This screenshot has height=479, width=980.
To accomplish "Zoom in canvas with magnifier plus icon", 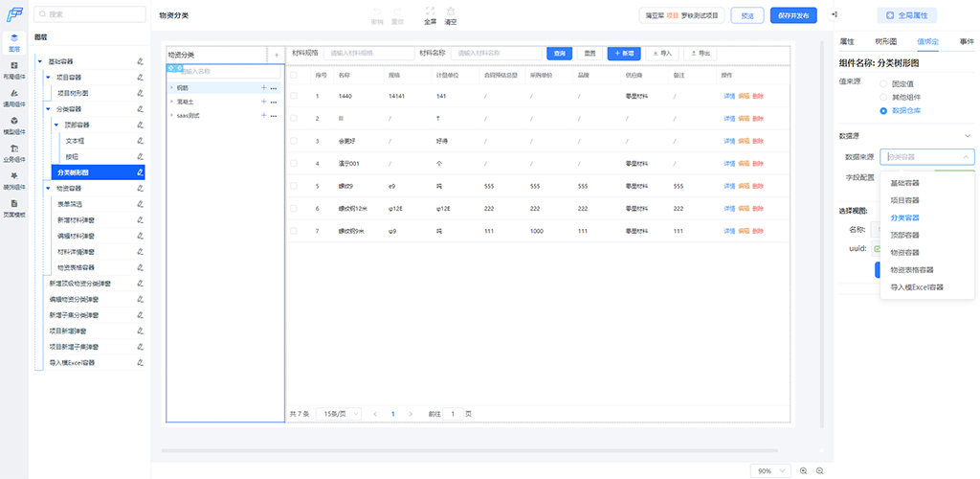I will pyautogui.click(x=803, y=471).
